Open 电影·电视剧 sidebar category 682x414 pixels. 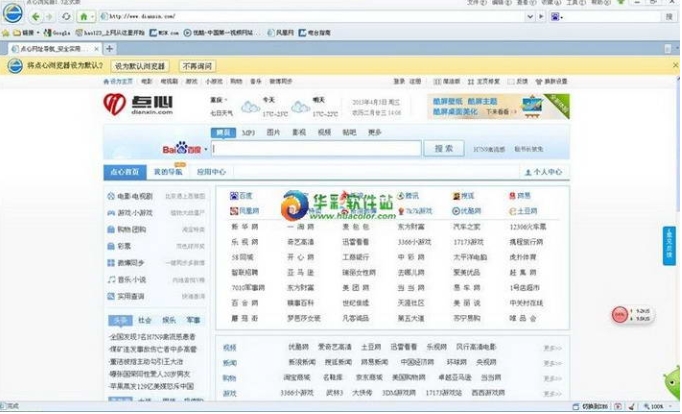pyautogui.click(x=130, y=196)
